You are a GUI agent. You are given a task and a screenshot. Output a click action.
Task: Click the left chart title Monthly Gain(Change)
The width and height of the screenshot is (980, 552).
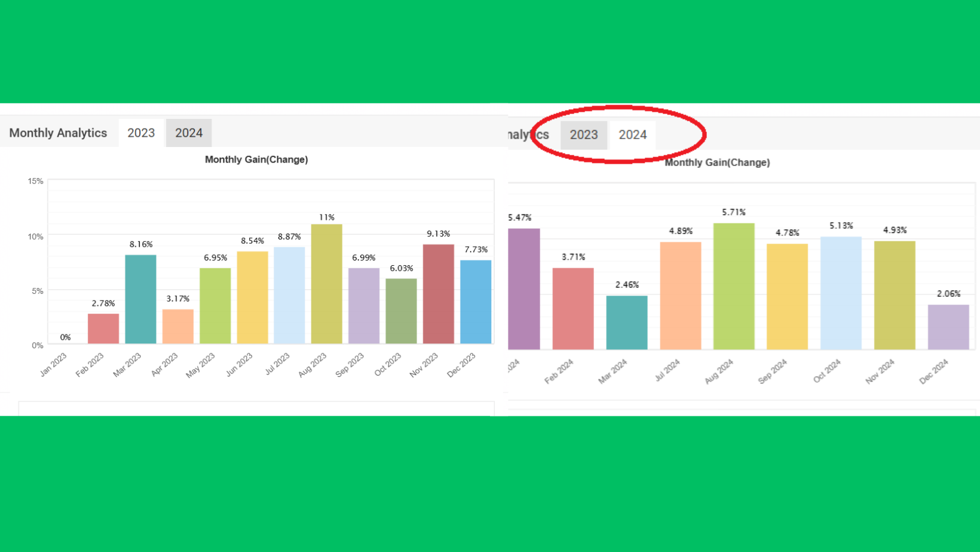pyautogui.click(x=256, y=160)
